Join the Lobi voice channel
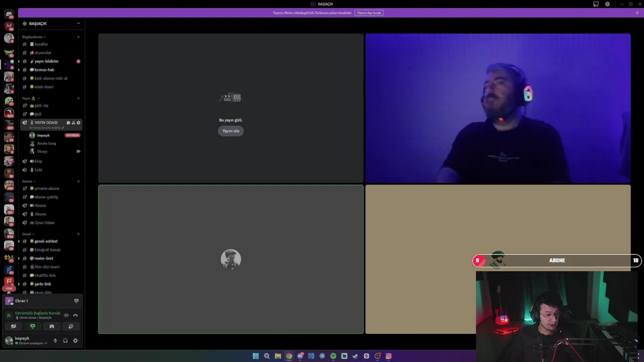This screenshot has height=362, width=644. point(51,170)
